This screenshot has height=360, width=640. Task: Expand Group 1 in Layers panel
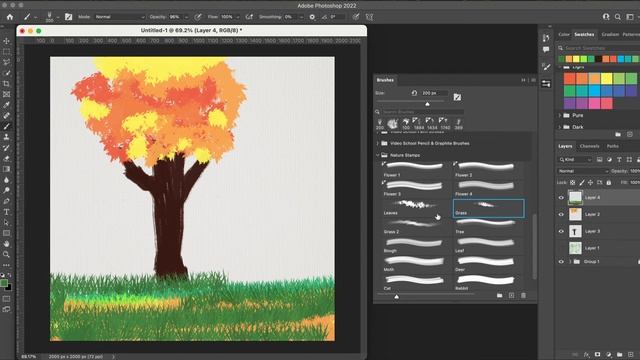570,262
